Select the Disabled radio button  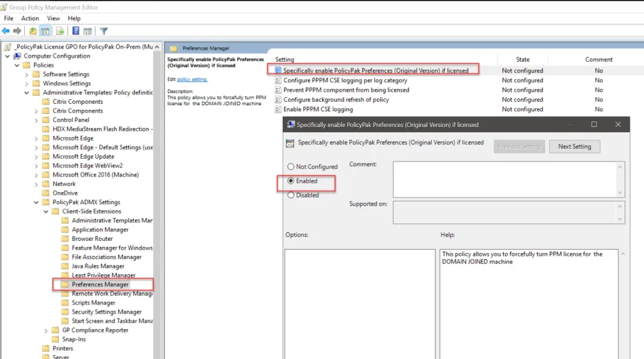(x=291, y=195)
